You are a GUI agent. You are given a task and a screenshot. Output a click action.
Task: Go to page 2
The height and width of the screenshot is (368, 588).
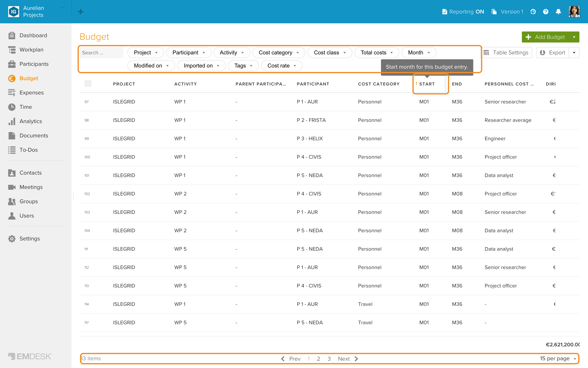point(318,359)
